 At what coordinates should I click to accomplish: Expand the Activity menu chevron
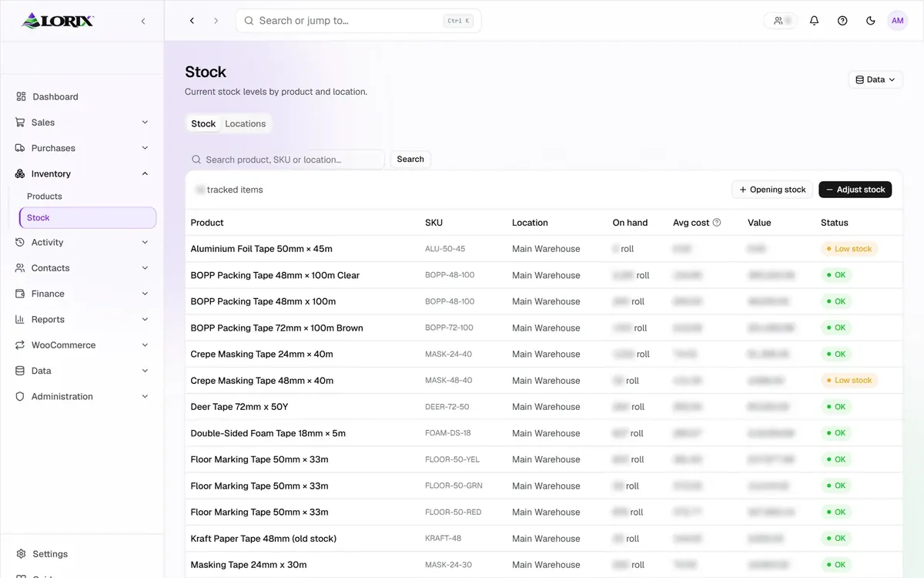(145, 242)
